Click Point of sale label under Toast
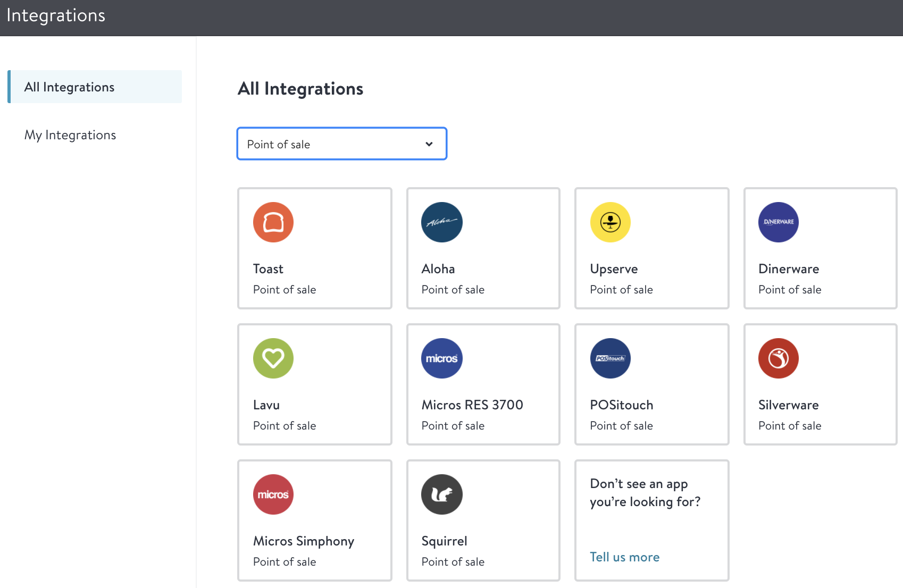Viewport: 903px width, 588px height. click(x=285, y=290)
